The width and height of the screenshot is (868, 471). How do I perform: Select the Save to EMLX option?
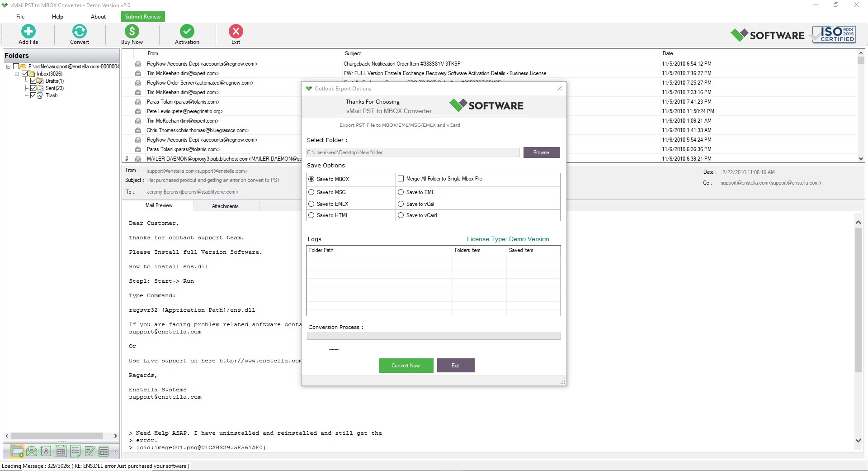click(311, 204)
